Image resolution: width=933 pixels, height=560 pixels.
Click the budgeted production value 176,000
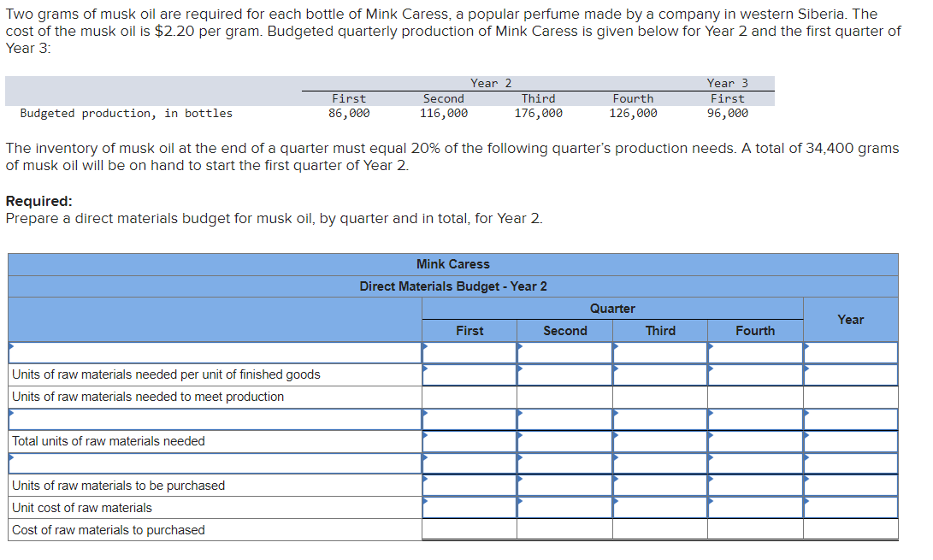pyautogui.click(x=538, y=113)
